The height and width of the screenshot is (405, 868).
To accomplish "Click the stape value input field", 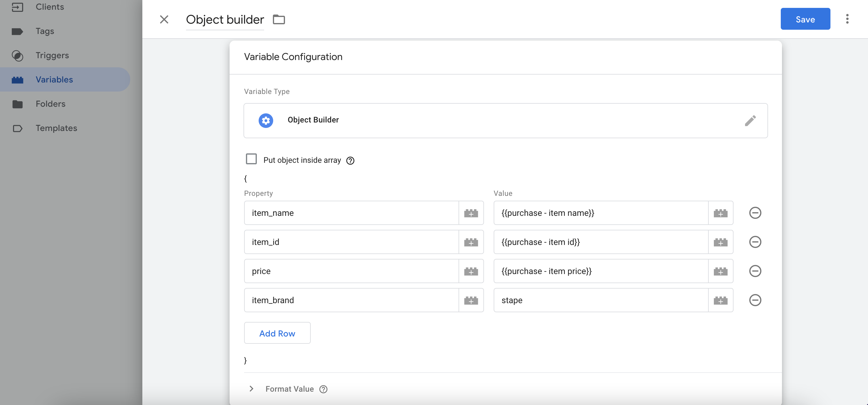I will click(x=601, y=300).
